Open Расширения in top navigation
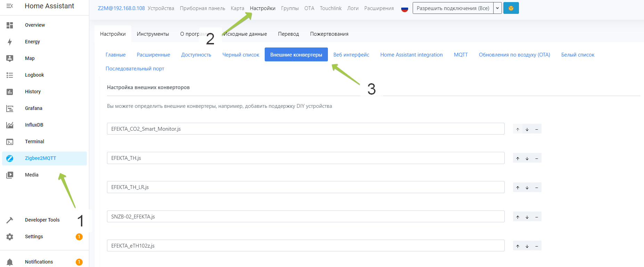The image size is (644, 267). [x=379, y=8]
